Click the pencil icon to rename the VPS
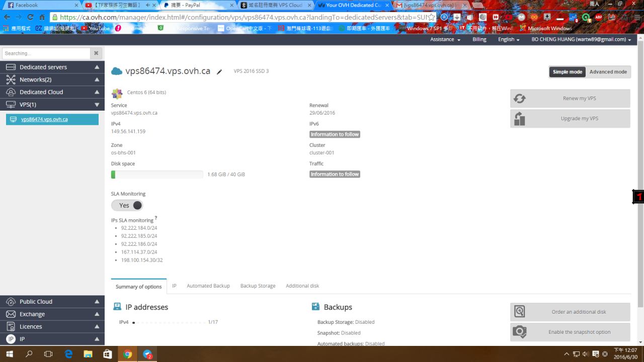 click(x=219, y=72)
